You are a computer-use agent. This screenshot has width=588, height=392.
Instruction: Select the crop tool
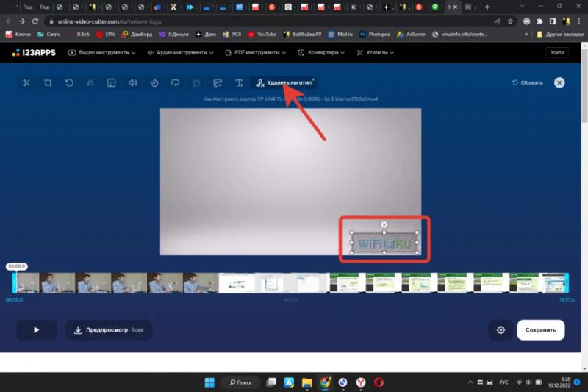tap(48, 83)
